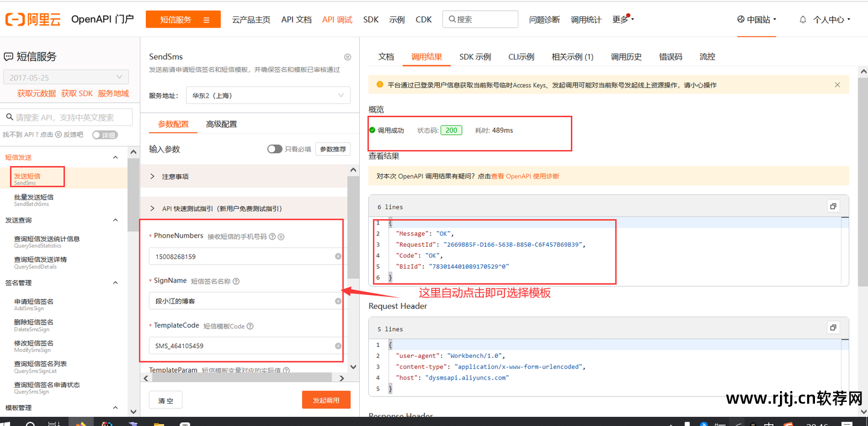
Task: Click help icon next to PhoneNumbers label
Action: click(272, 237)
